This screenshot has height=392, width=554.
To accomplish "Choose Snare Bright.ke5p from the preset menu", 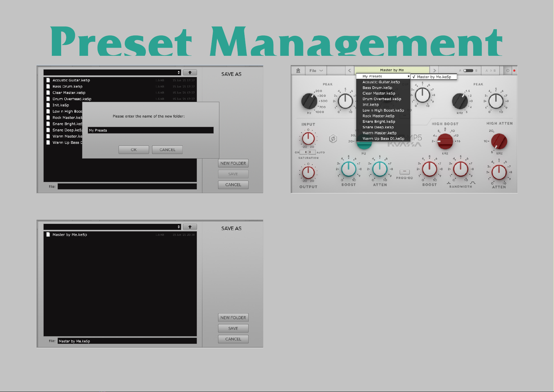I will click(383, 121).
